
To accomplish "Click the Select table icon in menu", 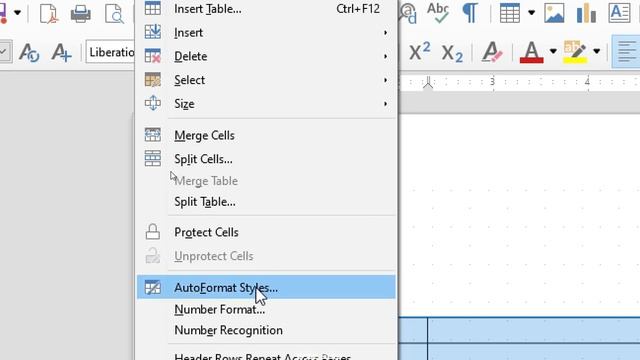I will click(153, 80).
